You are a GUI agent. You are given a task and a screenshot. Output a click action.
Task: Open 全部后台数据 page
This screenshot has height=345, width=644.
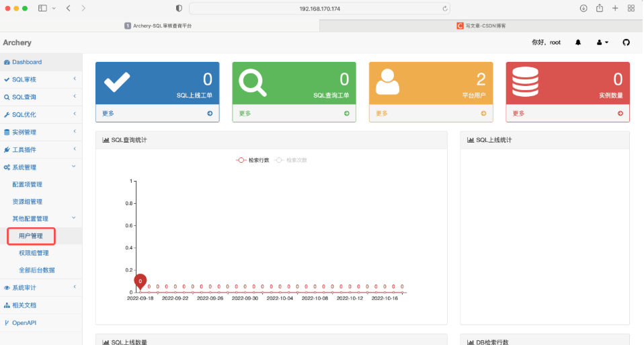pyautogui.click(x=36, y=270)
